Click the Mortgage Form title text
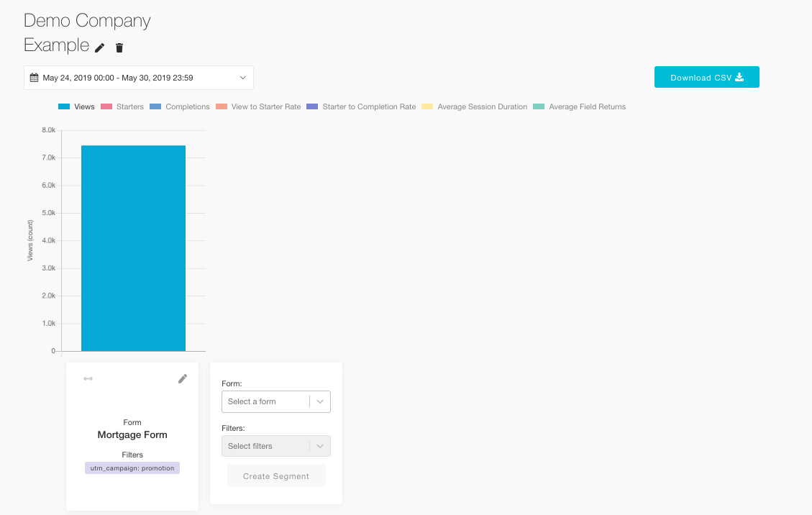 132,434
